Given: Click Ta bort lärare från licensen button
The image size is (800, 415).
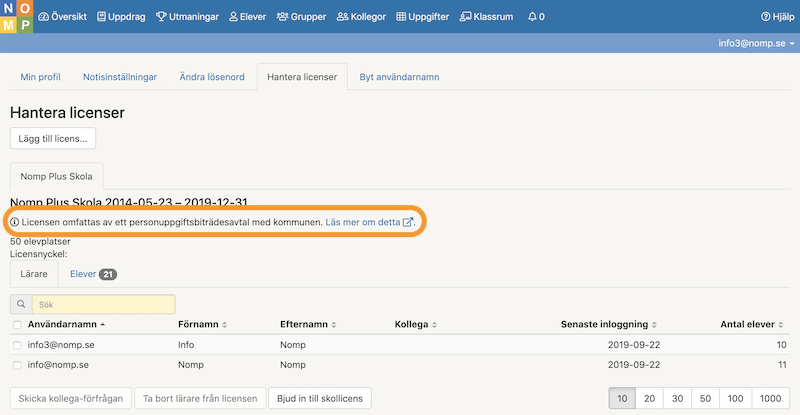Looking at the screenshot, I should coord(200,399).
